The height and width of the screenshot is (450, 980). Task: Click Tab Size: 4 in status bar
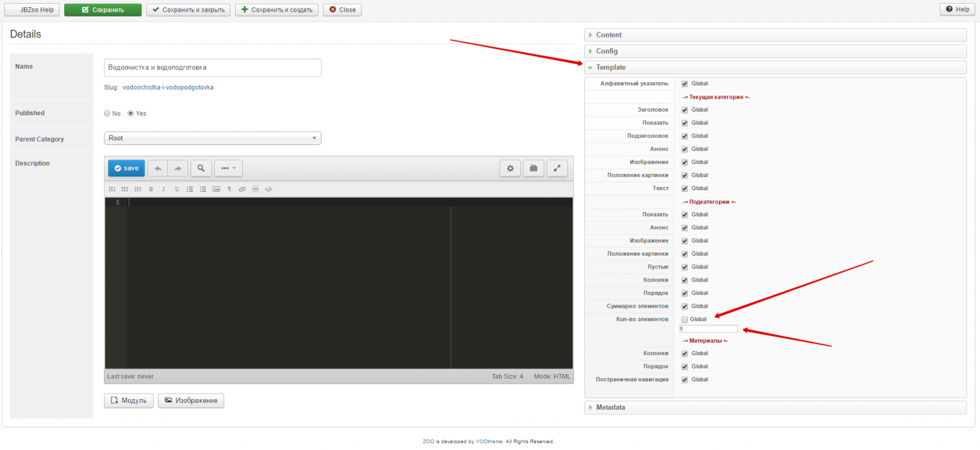507,376
